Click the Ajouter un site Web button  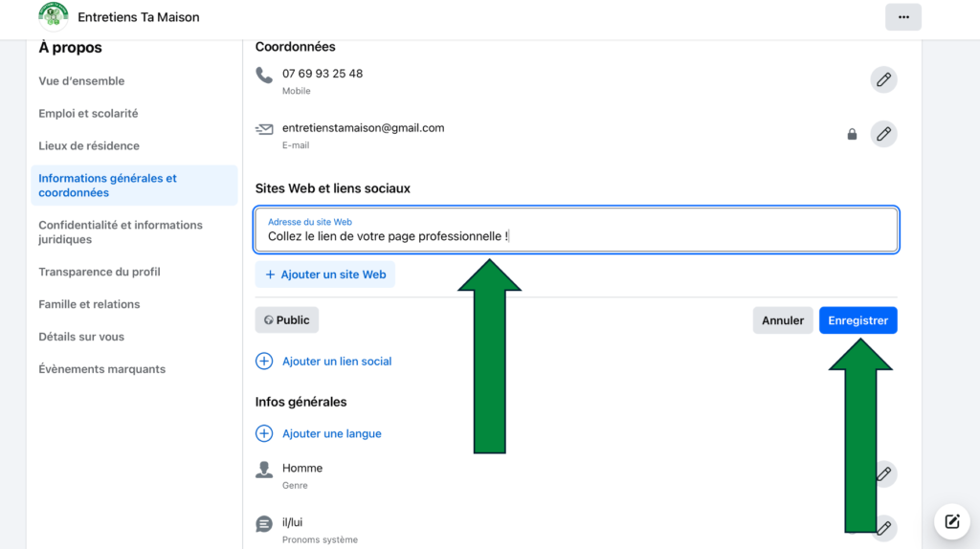[x=324, y=274]
